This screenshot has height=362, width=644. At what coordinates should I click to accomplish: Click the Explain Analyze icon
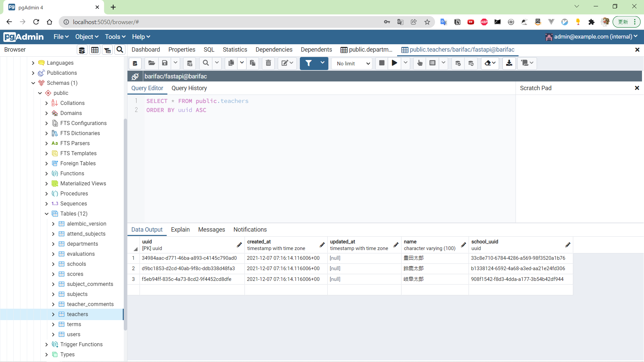[433, 63]
